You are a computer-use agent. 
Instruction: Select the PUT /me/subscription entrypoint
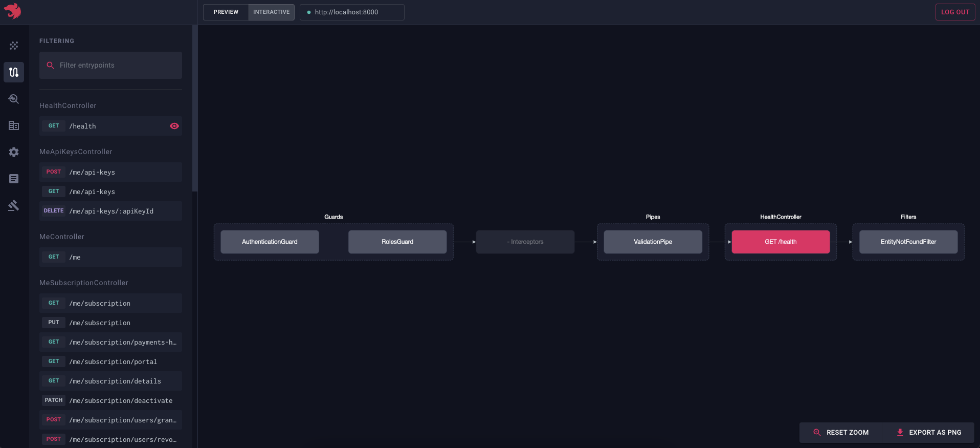coord(110,323)
